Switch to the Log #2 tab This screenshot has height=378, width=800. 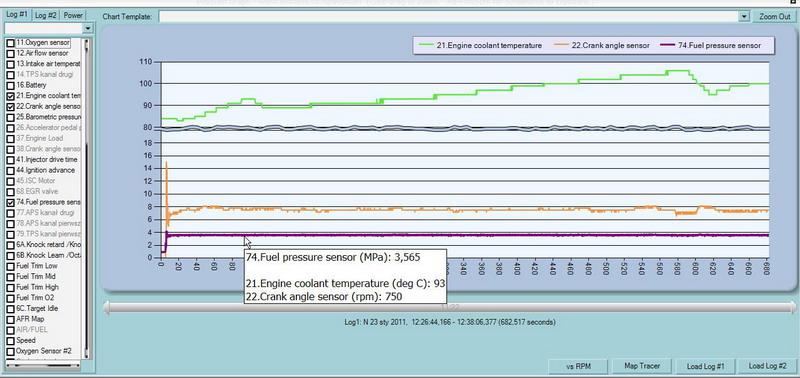(46, 15)
